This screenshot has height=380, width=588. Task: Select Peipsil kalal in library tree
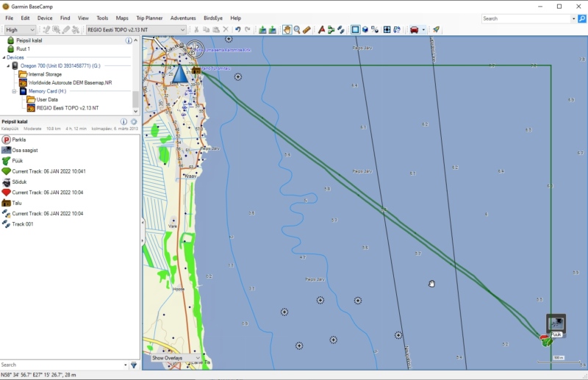[29, 40]
